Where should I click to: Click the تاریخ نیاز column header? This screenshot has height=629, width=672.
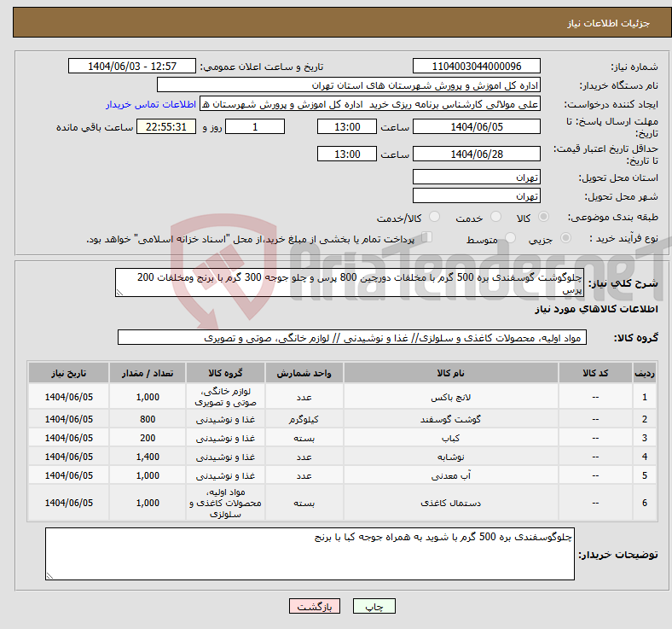(x=68, y=373)
